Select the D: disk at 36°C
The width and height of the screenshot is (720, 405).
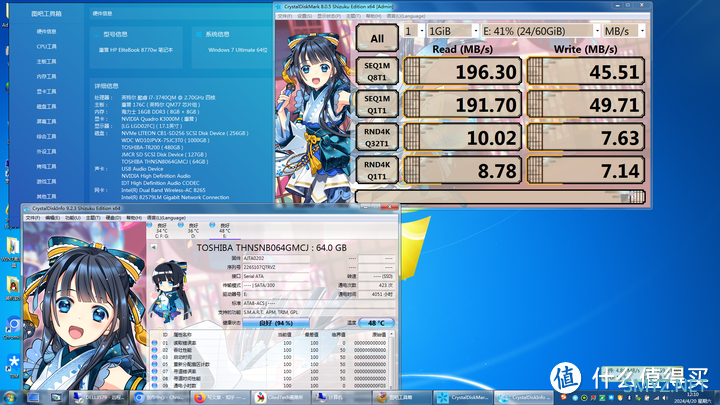[x=193, y=231]
